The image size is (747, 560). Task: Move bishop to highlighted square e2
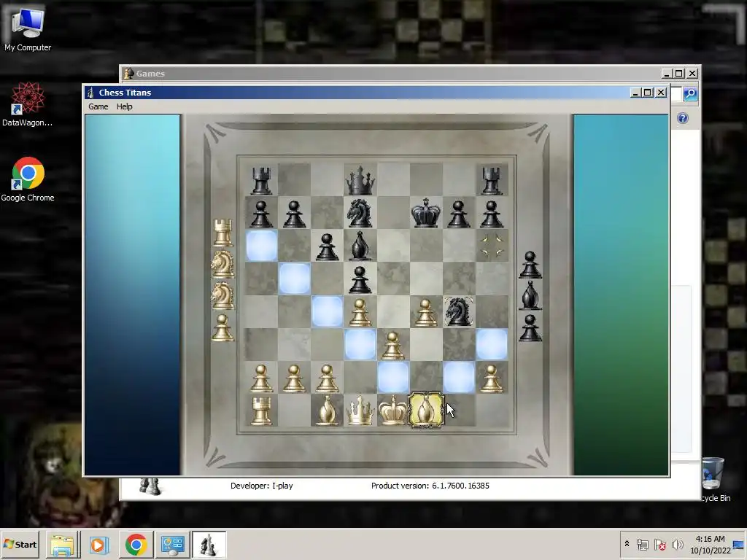(393, 377)
